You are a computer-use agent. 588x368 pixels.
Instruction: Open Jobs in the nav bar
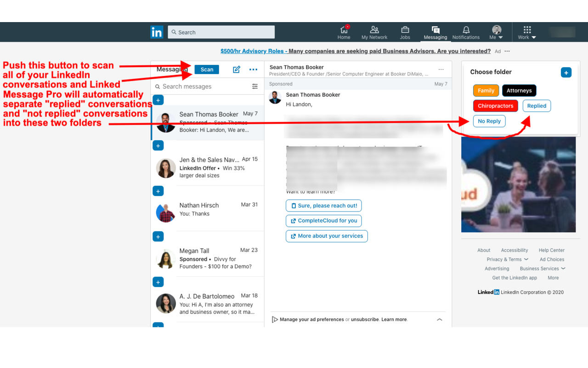tap(405, 32)
